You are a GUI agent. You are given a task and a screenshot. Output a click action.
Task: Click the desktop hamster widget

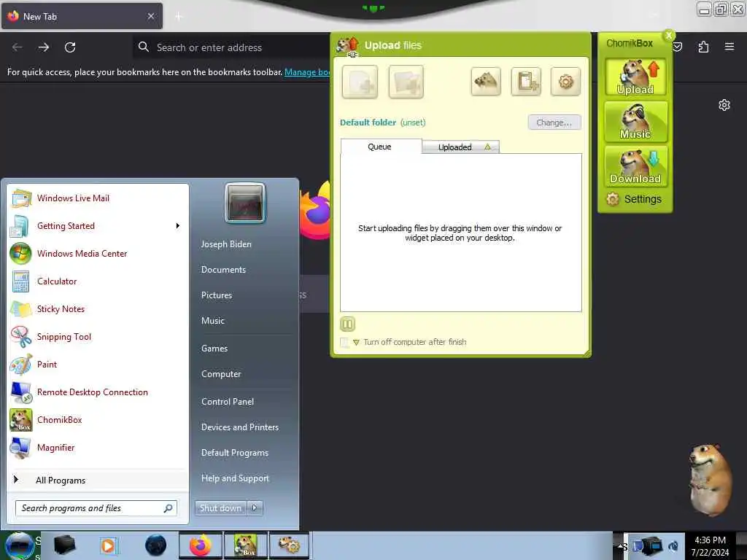(x=710, y=480)
